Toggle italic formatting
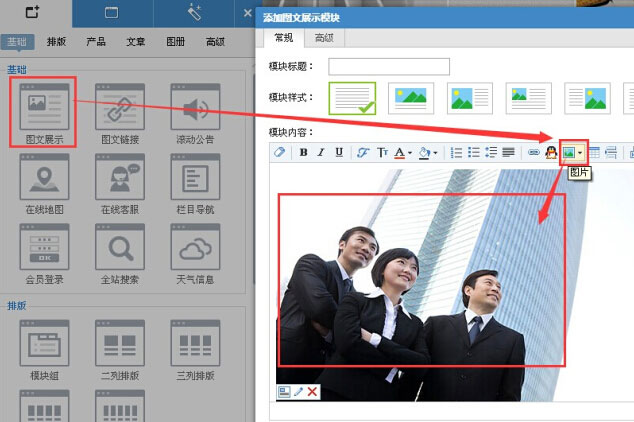Image resolution: width=634 pixels, height=422 pixels. point(321,152)
